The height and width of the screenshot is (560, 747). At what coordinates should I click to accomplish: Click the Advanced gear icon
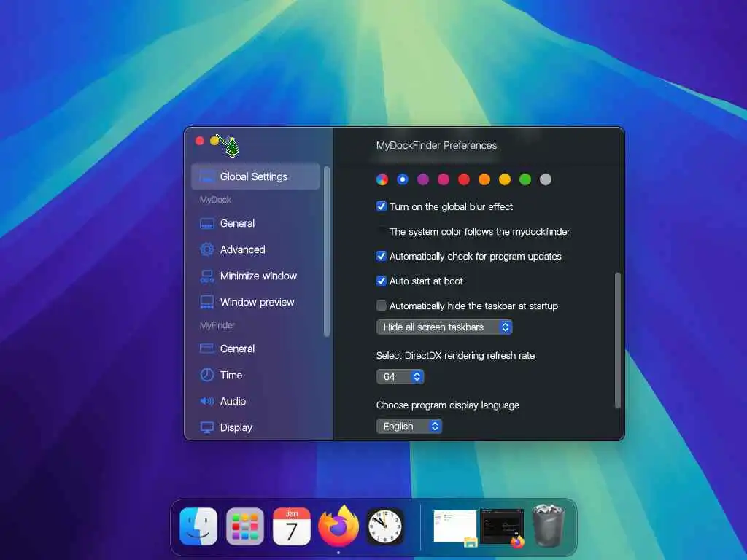coord(207,249)
